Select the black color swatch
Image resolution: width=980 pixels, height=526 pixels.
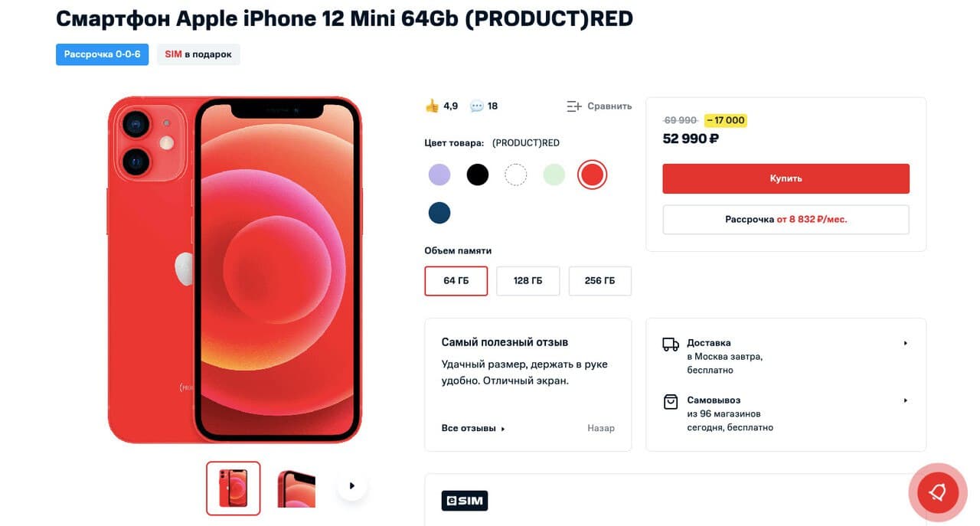click(478, 175)
